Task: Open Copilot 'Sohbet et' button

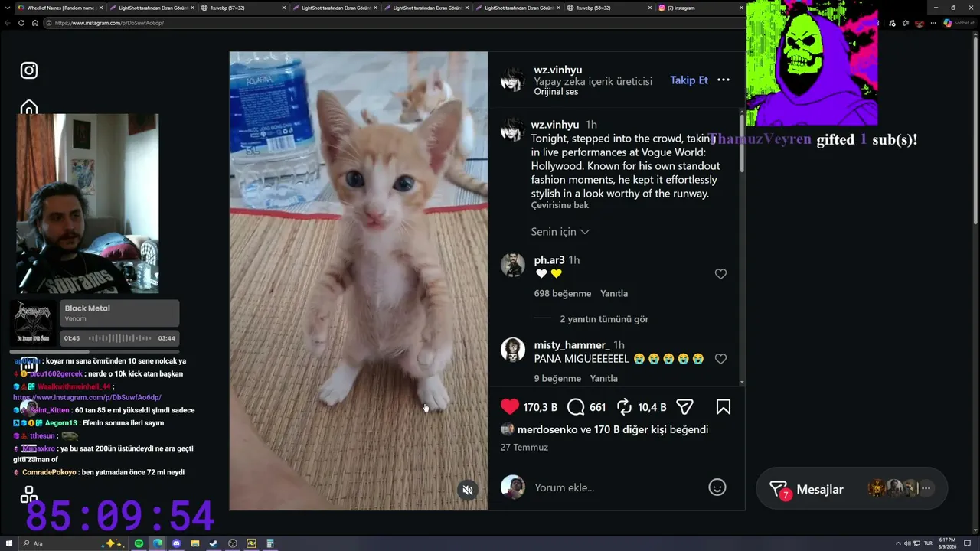Action: coord(959,23)
